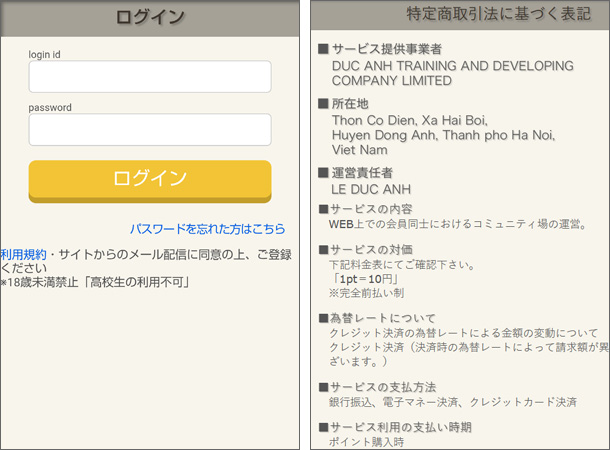Select the サービスの対価 section heading

pos(371,249)
